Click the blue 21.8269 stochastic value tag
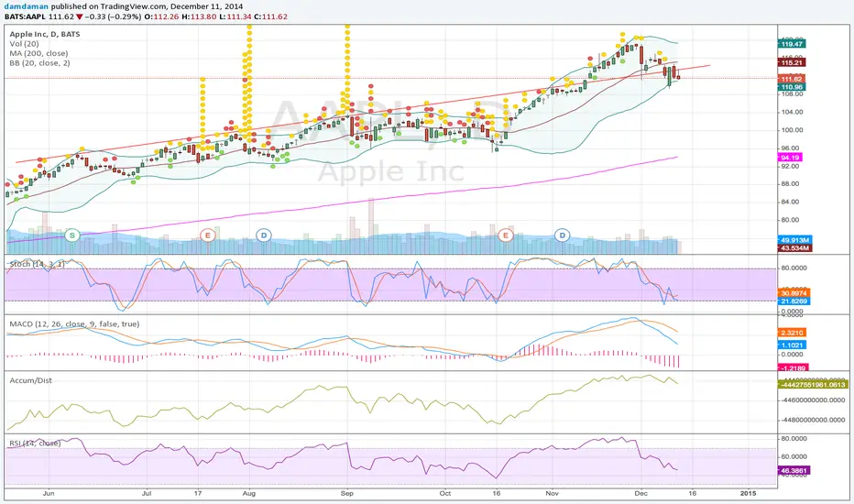The width and height of the screenshot is (854, 504). 794,301
